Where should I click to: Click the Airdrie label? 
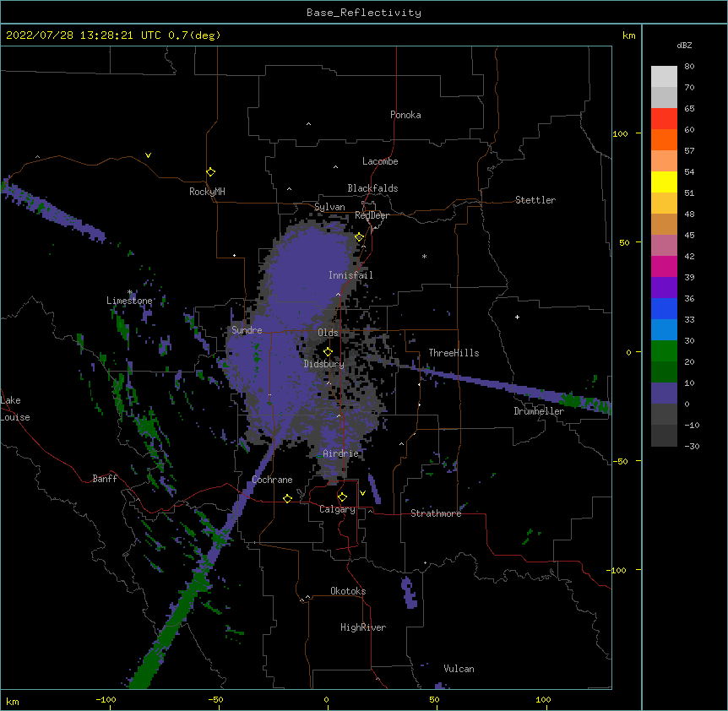[341, 453]
